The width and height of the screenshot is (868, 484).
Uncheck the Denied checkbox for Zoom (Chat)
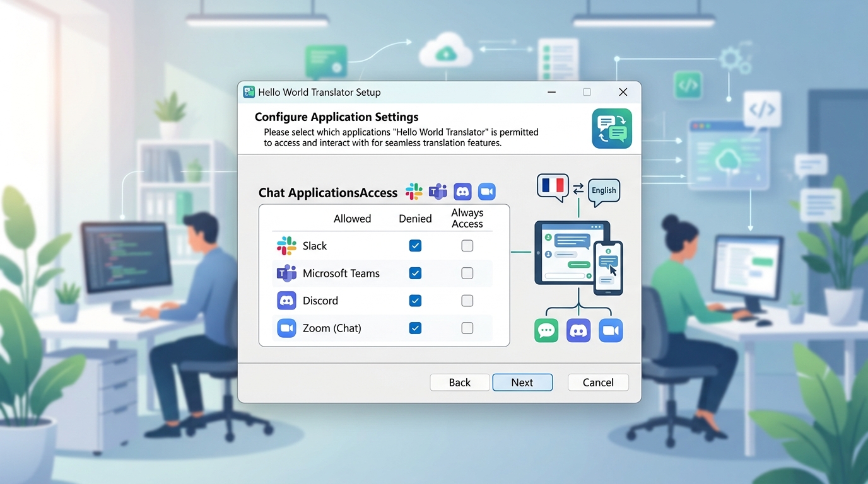415,328
